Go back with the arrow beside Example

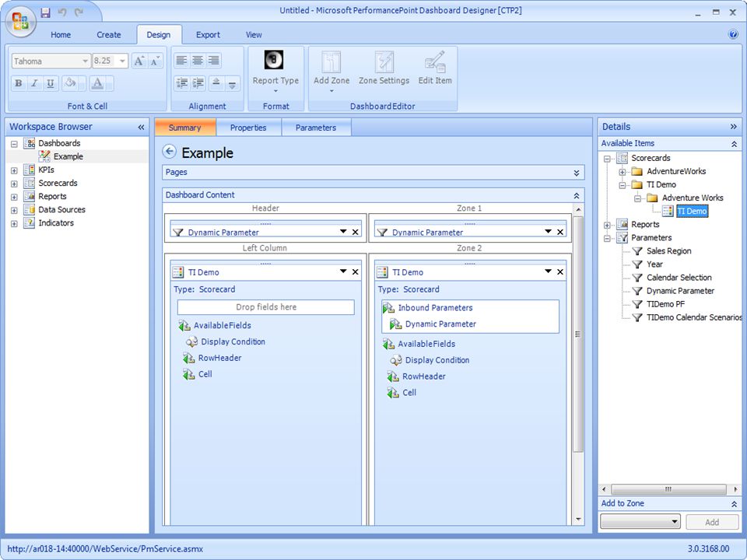(169, 152)
